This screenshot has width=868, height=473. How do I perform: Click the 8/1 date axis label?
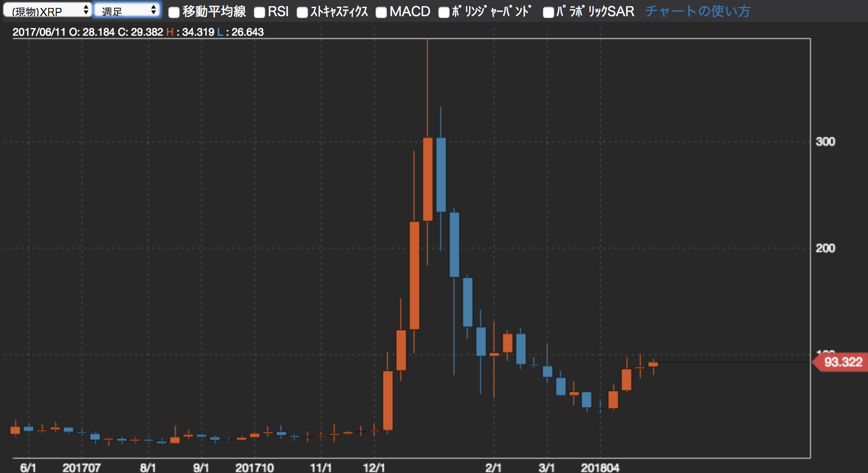click(x=148, y=468)
